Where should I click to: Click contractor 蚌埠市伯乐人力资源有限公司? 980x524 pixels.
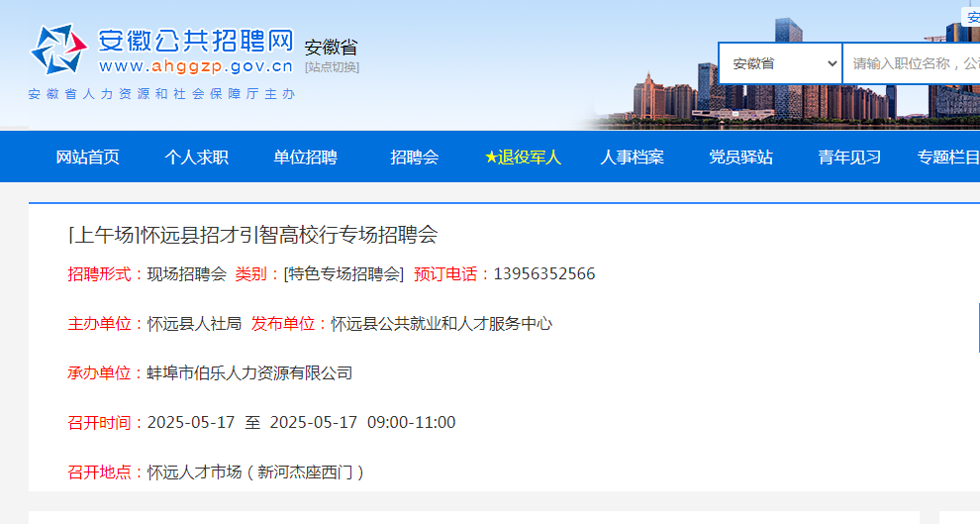coord(250,372)
